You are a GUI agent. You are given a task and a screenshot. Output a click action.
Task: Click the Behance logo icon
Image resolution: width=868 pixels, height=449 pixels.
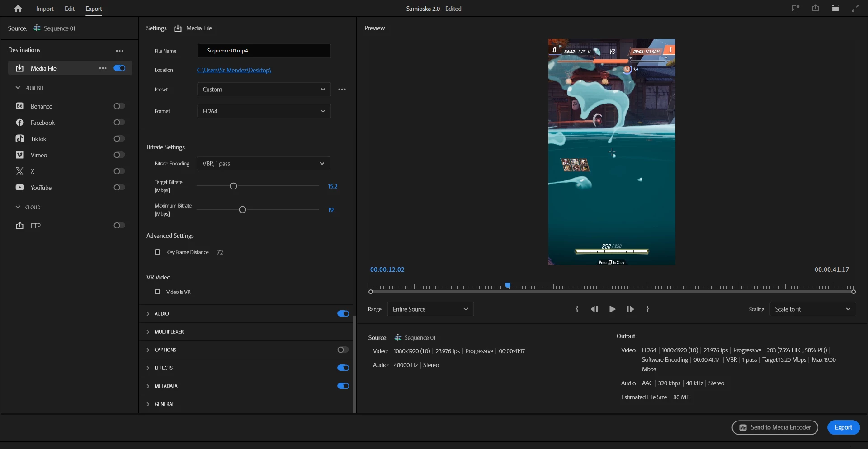point(19,106)
